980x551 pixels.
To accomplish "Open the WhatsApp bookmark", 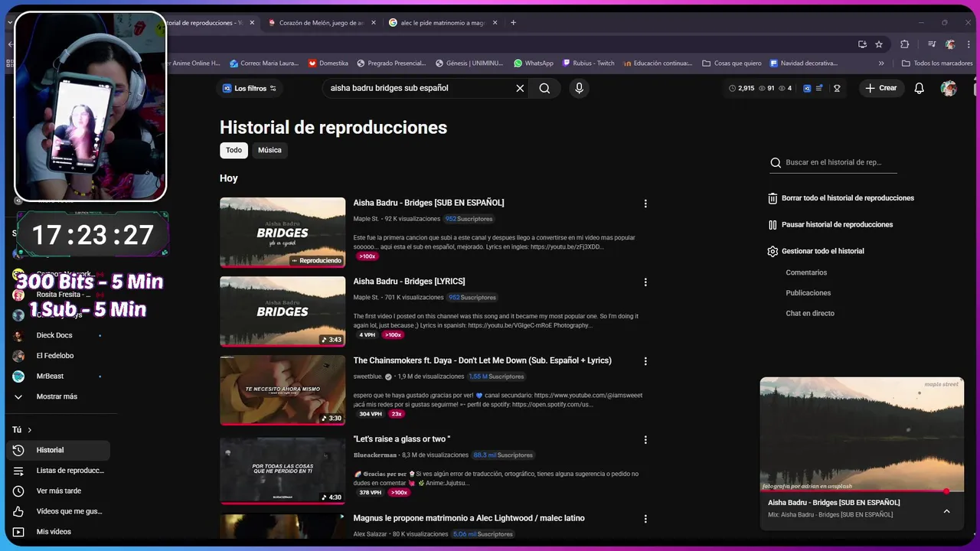I will 534,64.
